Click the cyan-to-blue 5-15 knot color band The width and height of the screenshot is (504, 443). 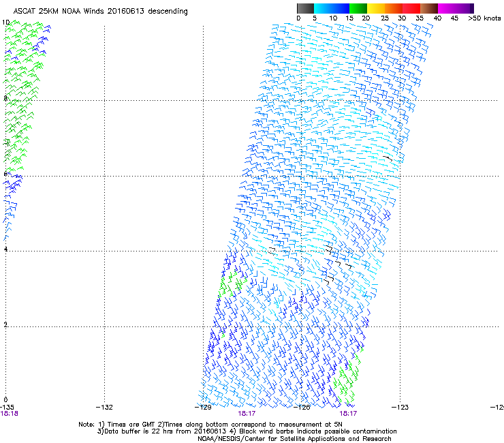point(332,8)
